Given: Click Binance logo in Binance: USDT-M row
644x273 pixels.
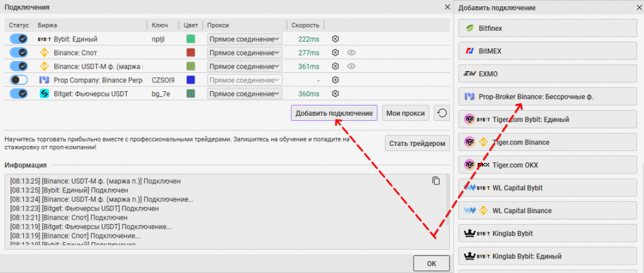Looking at the screenshot, I should (x=44, y=66).
